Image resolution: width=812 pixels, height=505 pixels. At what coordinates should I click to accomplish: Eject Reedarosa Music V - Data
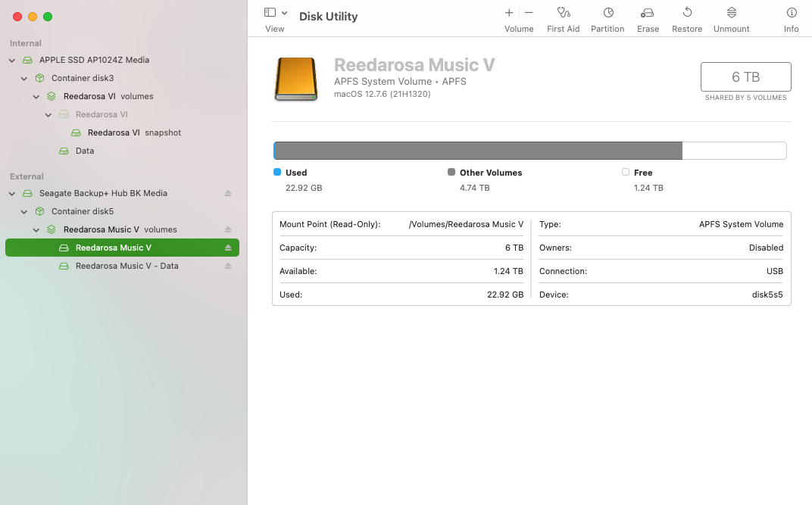click(228, 266)
